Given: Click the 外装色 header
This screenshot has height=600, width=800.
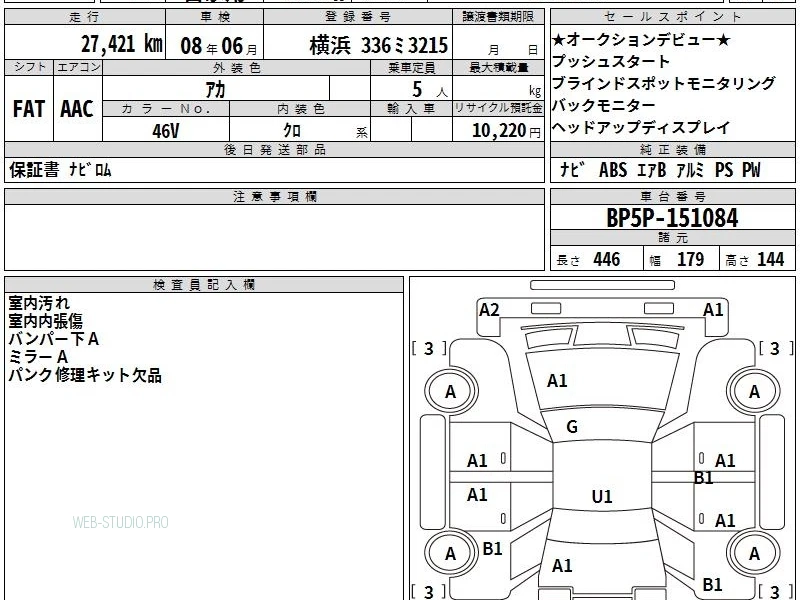Looking at the screenshot, I should point(237,67).
